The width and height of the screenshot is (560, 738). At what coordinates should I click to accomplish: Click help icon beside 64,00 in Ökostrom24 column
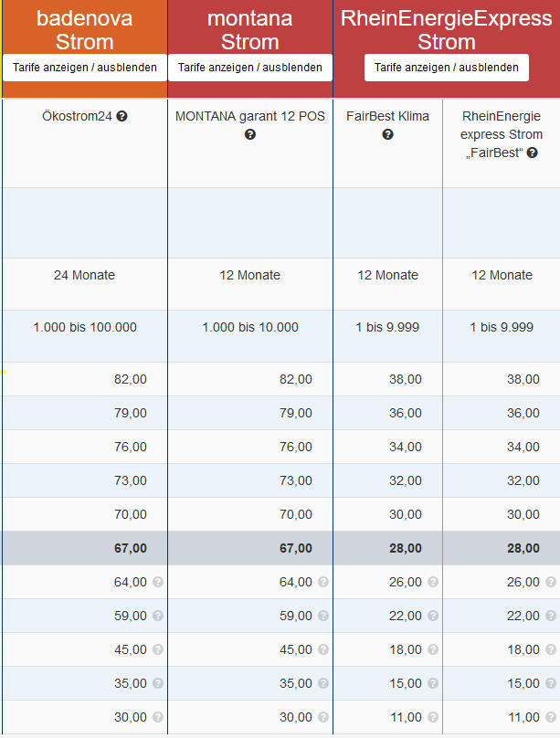point(157,582)
